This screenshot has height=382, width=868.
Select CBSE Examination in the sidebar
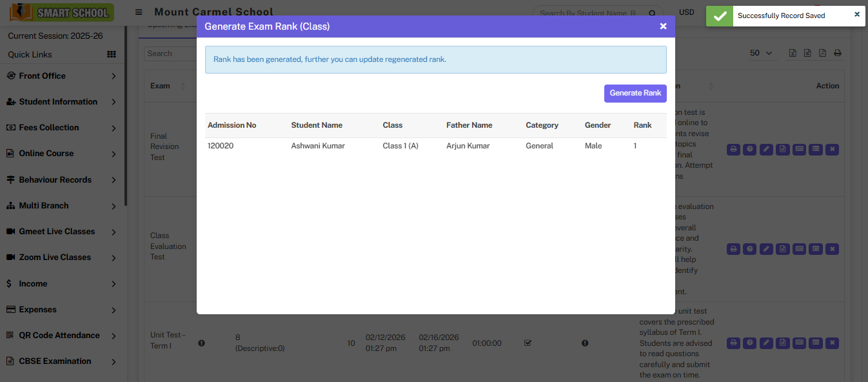point(55,361)
